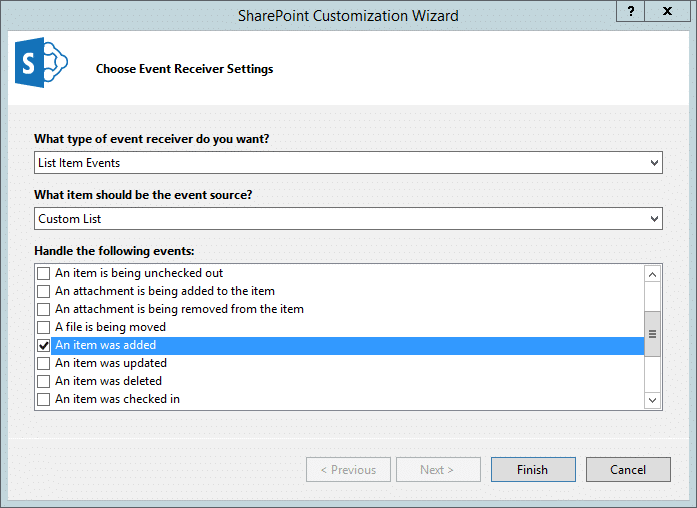Uncheck 'An item was added' checkbox

point(44,345)
